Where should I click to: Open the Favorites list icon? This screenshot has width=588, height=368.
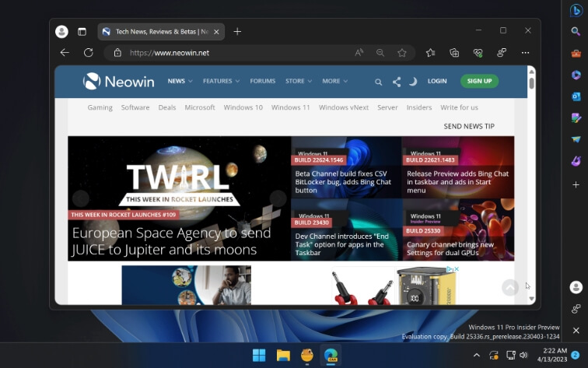[x=431, y=53]
